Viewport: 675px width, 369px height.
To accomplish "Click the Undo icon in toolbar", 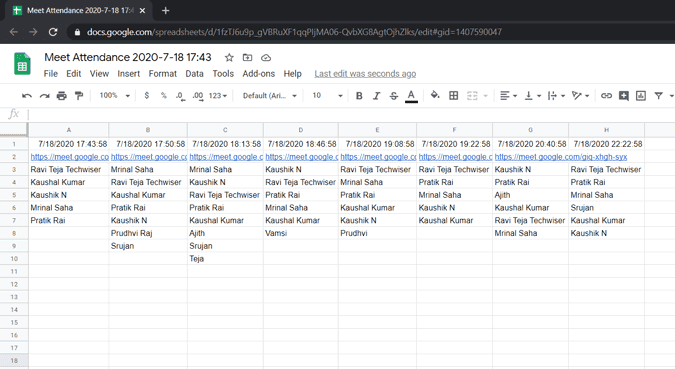I will (27, 96).
